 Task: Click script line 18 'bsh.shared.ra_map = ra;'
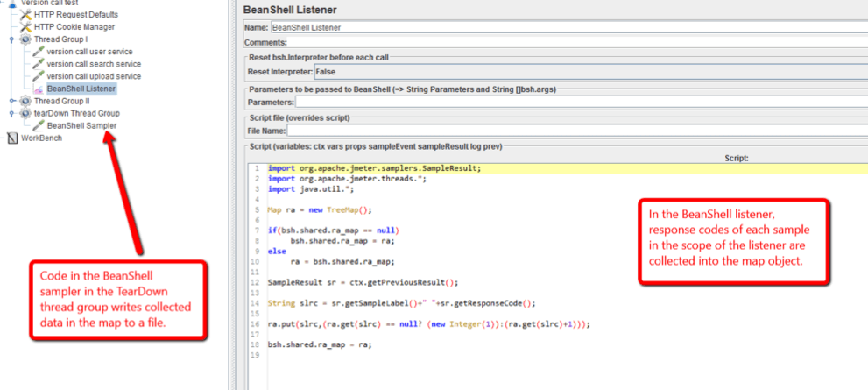point(320,344)
